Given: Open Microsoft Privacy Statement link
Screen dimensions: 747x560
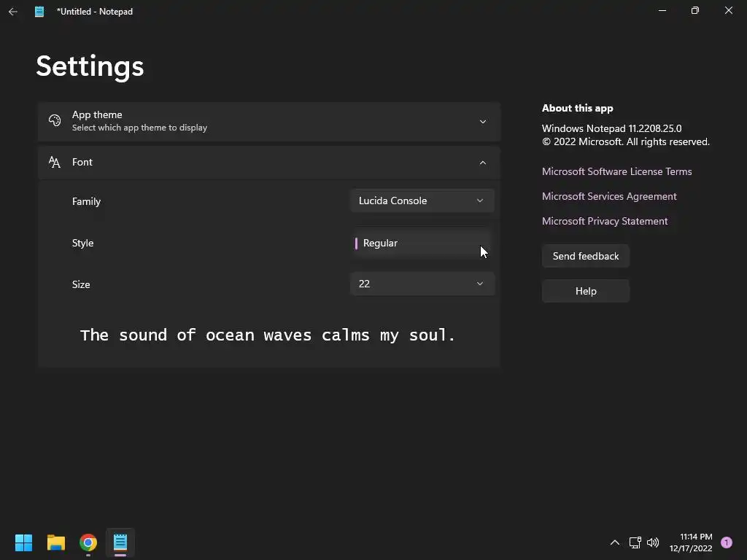Looking at the screenshot, I should (x=605, y=221).
